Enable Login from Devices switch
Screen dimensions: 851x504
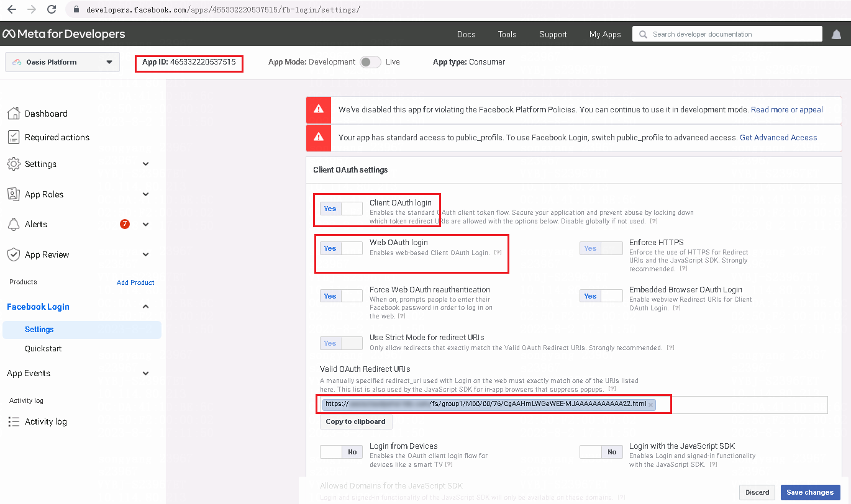point(341,452)
